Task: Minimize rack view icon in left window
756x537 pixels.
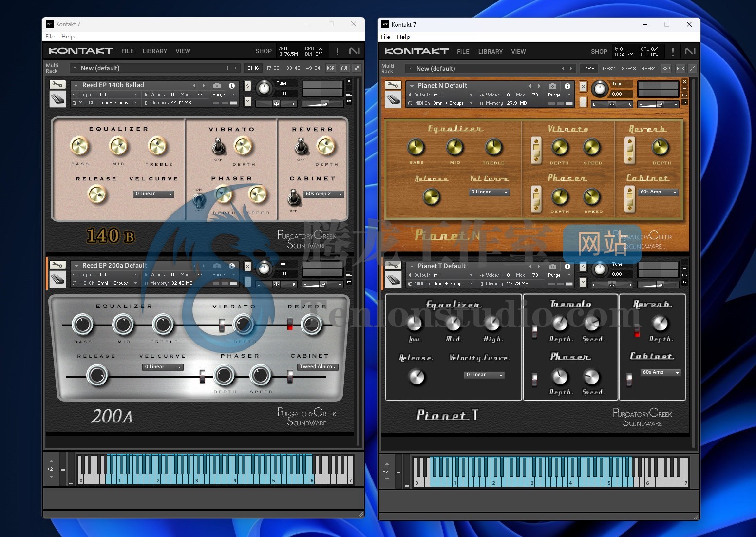Action: tap(357, 68)
